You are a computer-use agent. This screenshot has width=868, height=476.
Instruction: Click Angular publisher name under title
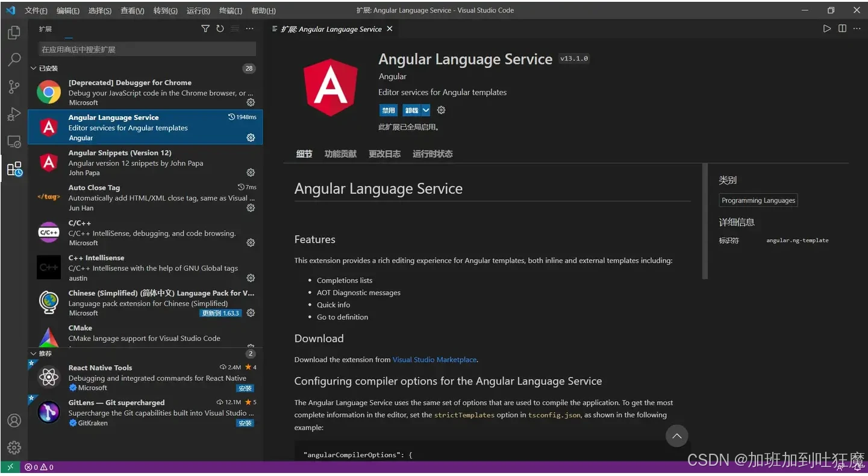392,77
